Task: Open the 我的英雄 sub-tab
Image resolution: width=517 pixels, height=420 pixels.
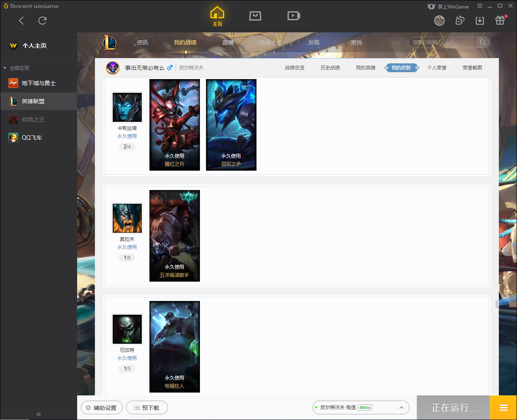Action: pyautogui.click(x=366, y=68)
